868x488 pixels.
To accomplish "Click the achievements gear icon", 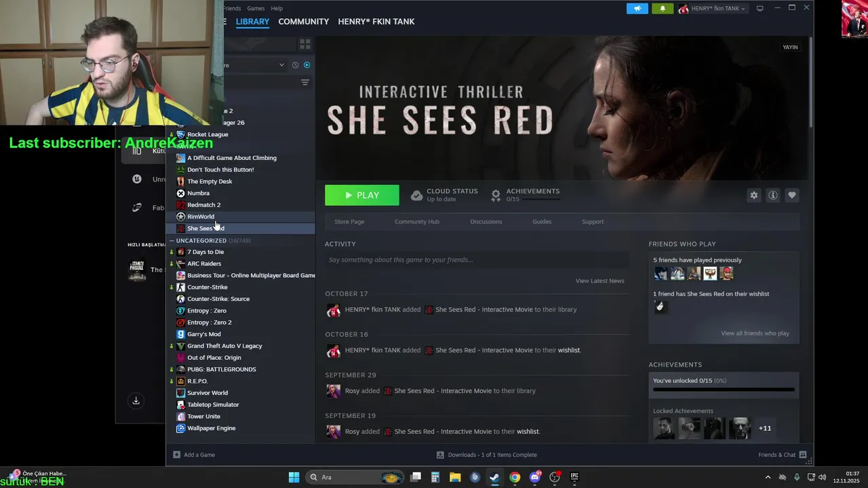I will (496, 195).
